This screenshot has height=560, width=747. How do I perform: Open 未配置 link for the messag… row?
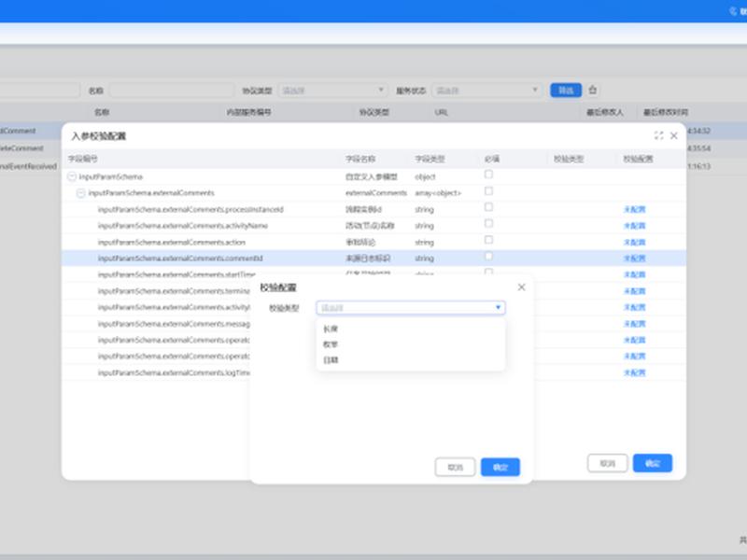click(x=635, y=324)
